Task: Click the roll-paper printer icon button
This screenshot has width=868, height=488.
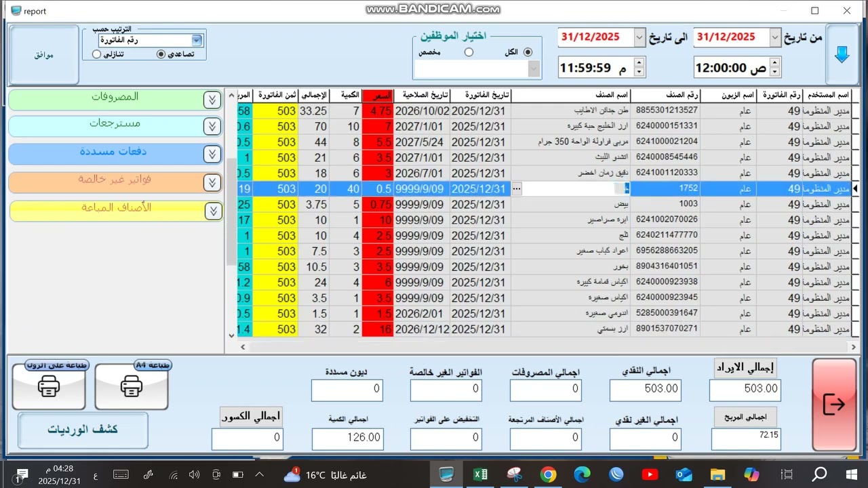Action: click(x=49, y=387)
